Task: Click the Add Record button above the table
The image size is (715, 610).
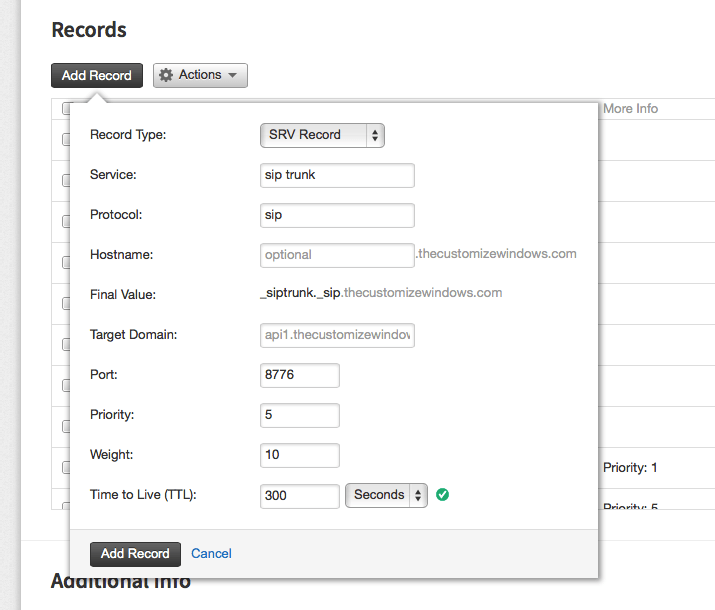Action: pyautogui.click(x=97, y=75)
